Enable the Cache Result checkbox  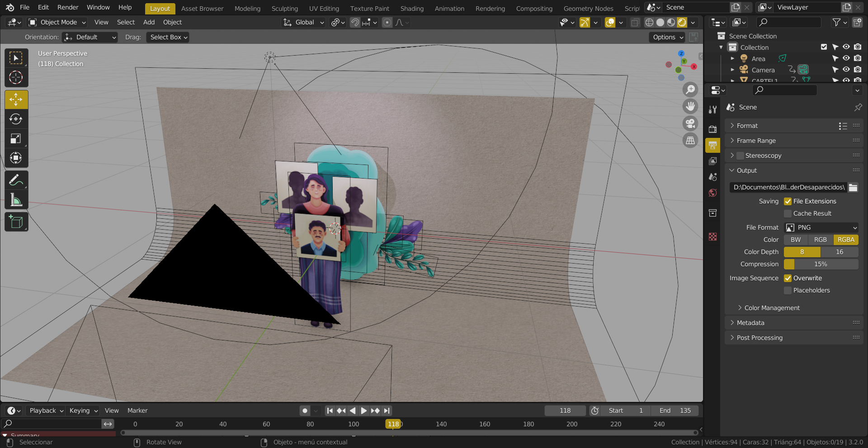788,213
